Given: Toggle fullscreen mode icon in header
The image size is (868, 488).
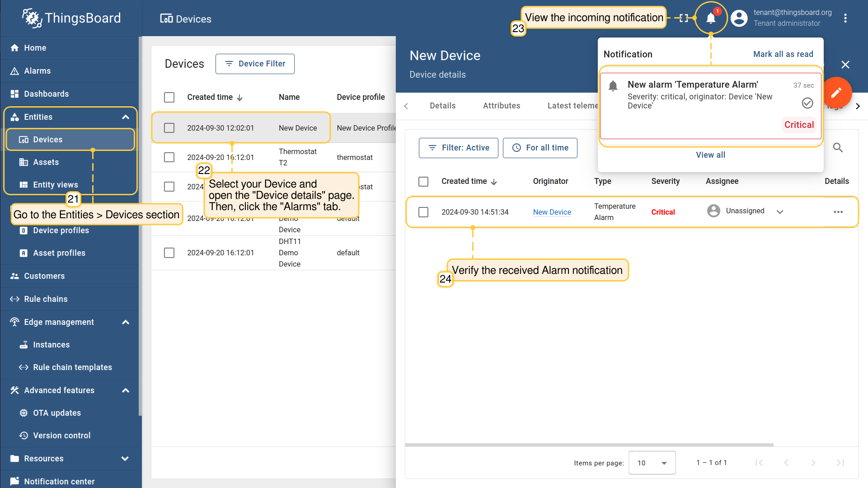Looking at the screenshot, I should tap(684, 18).
